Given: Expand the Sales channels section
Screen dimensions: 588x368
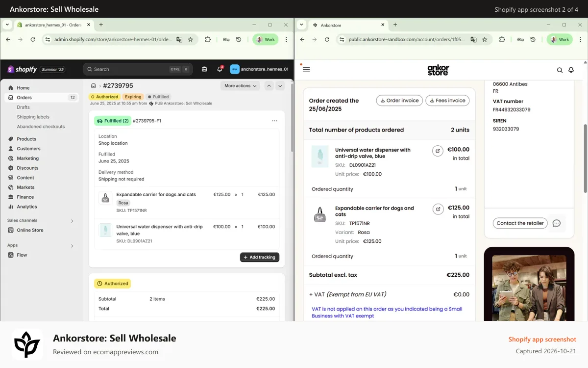Looking at the screenshot, I should 72,221.
